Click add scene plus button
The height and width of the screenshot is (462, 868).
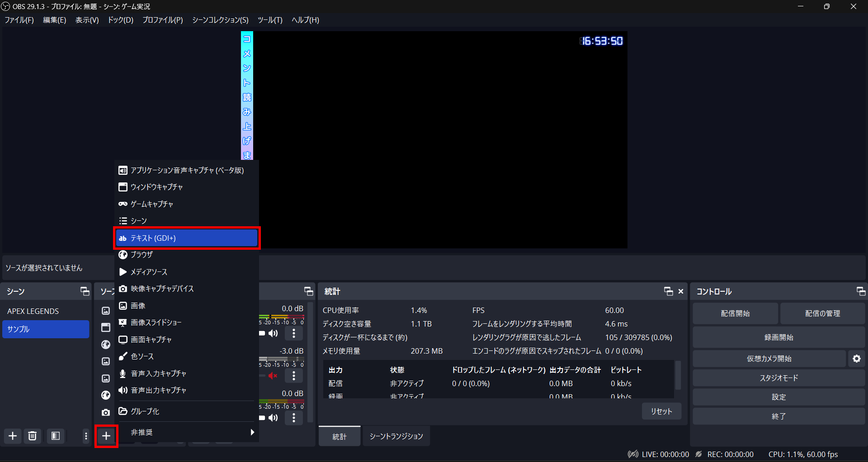[13, 436]
